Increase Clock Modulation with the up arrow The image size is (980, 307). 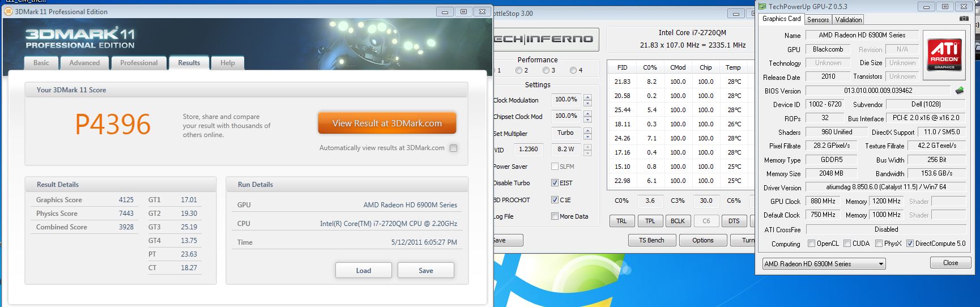587,97
